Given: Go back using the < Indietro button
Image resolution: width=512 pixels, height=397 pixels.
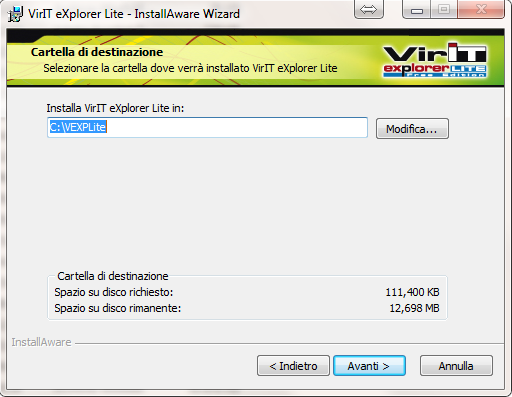Looking at the screenshot, I should [293, 366].
